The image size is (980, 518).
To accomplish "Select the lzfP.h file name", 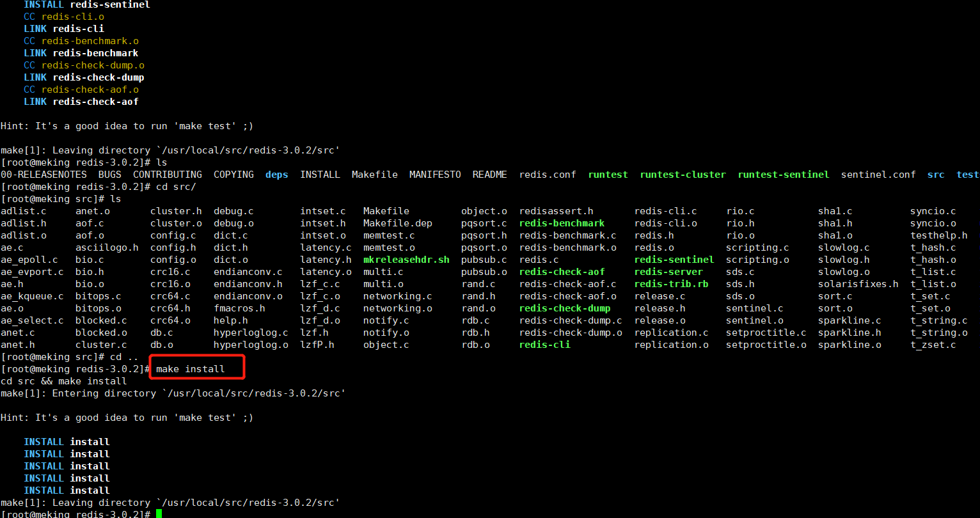I will pos(317,345).
